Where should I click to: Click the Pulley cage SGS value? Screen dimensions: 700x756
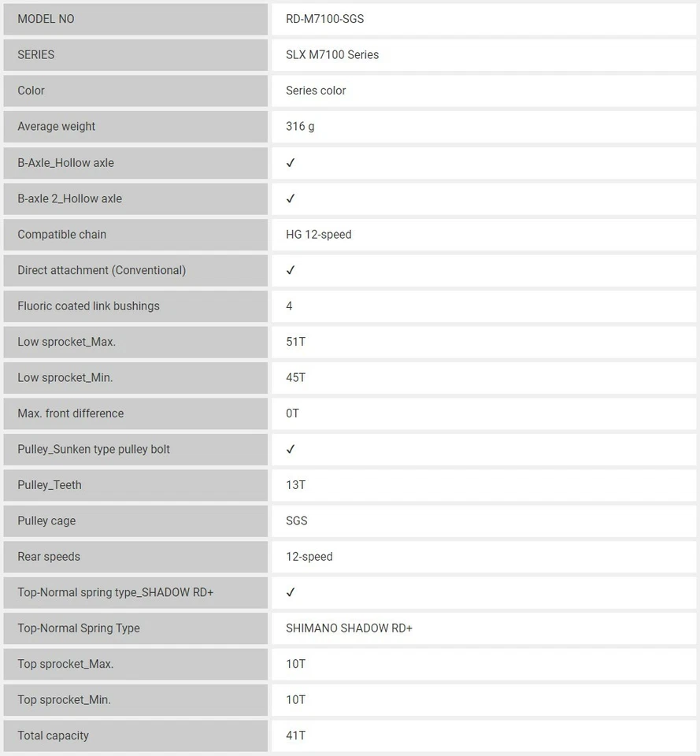297,521
